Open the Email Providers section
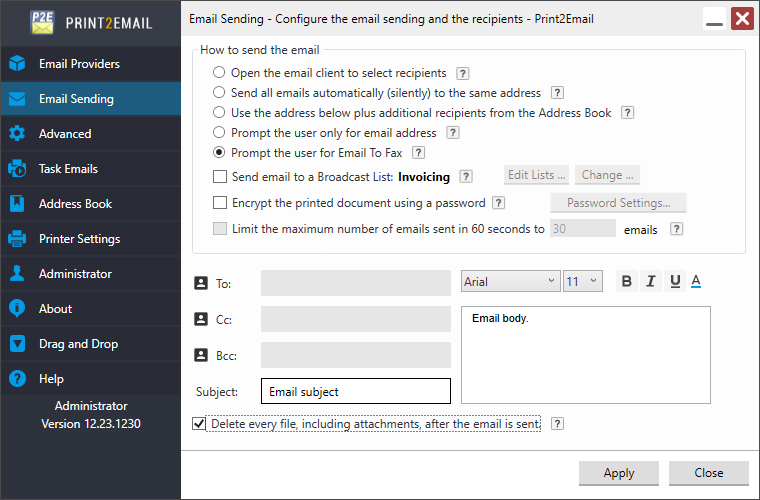The width and height of the screenshot is (760, 500). click(91, 63)
